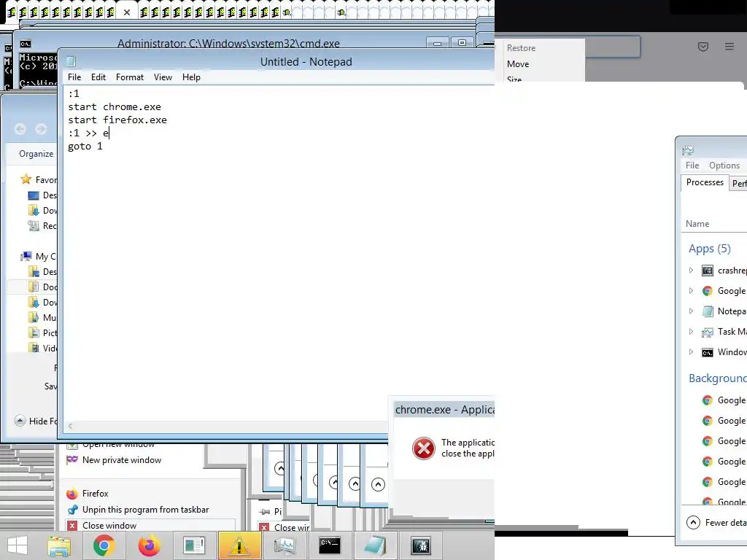
Task: Collapse Task Manager with Fewer details chevron
Action: click(693, 522)
